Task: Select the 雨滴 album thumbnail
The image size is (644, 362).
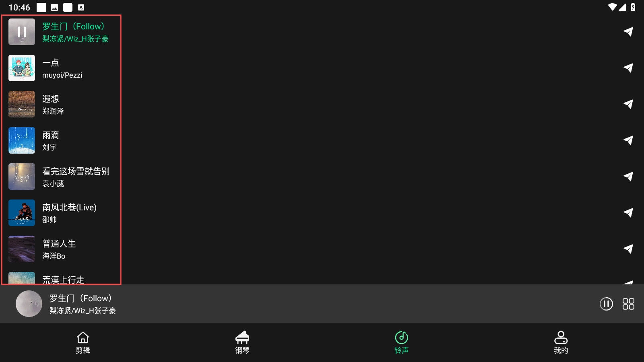Action: pos(22,140)
